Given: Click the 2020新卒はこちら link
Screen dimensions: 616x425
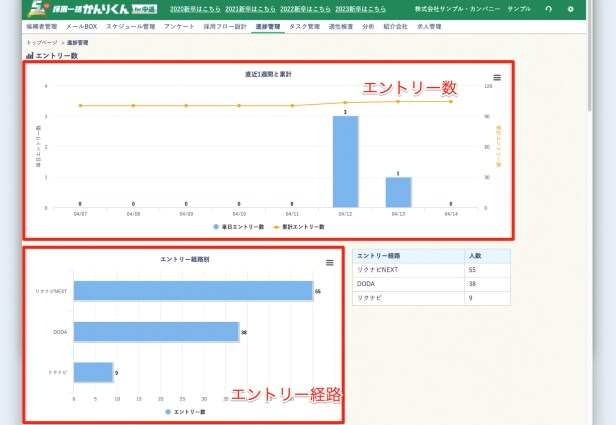Looking at the screenshot, I should [x=195, y=9].
